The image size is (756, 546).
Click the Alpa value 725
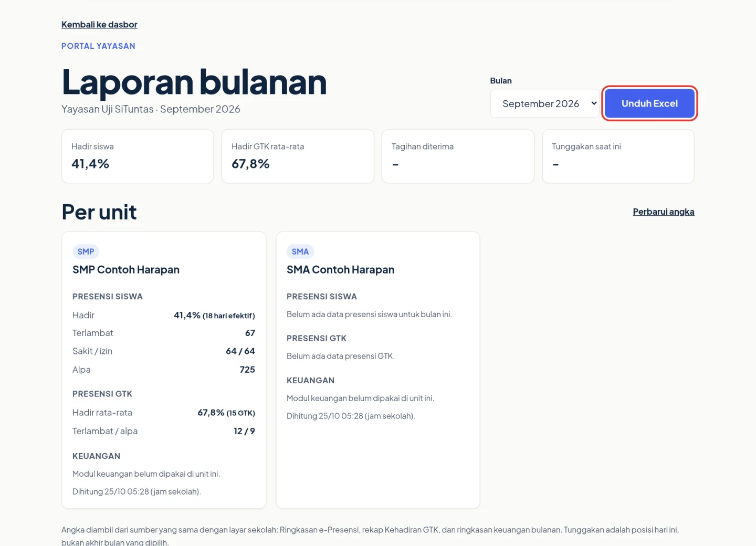[247, 370]
